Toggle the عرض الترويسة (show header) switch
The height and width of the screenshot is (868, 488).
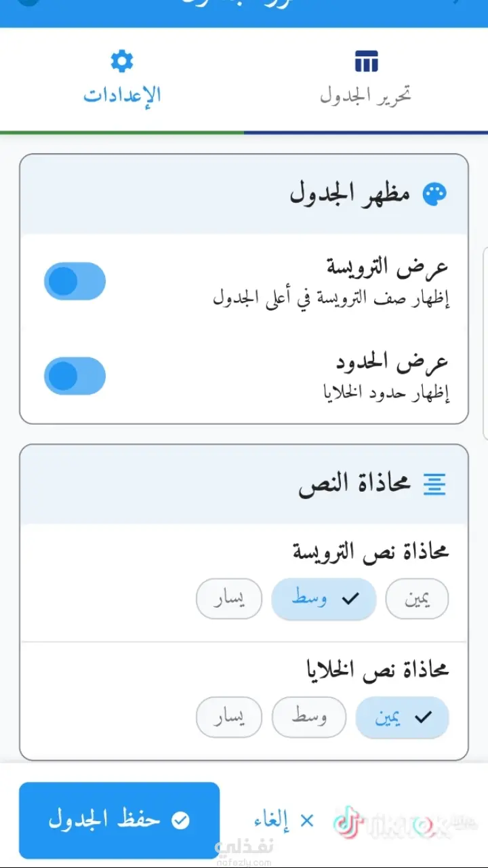coord(75,281)
